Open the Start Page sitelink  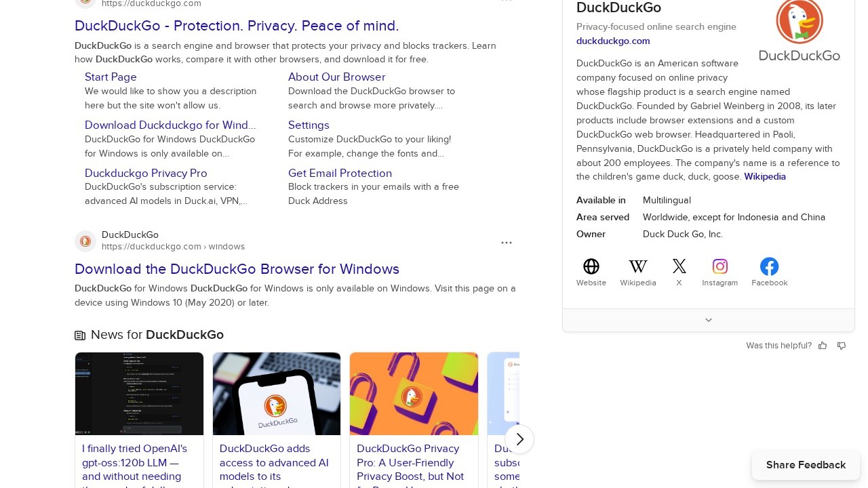[x=111, y=77]
